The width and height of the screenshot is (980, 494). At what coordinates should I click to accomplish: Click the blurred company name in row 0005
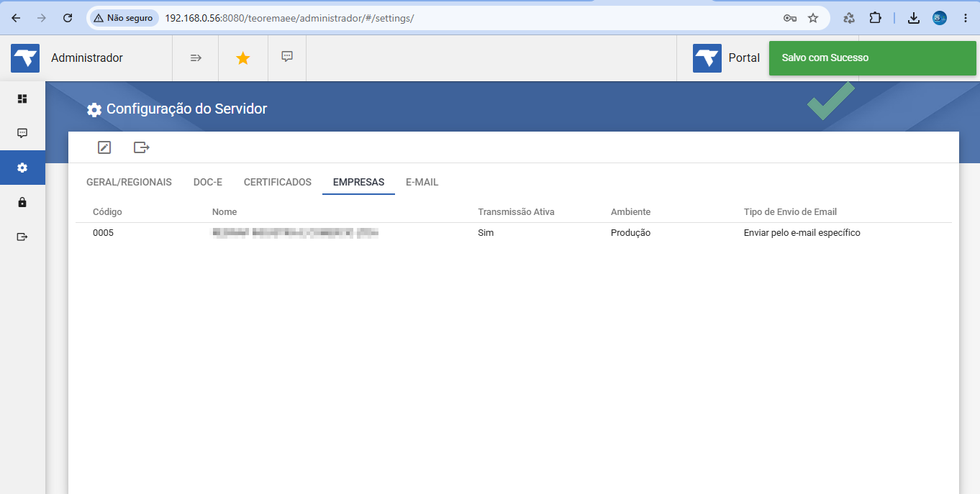[295, 233]
